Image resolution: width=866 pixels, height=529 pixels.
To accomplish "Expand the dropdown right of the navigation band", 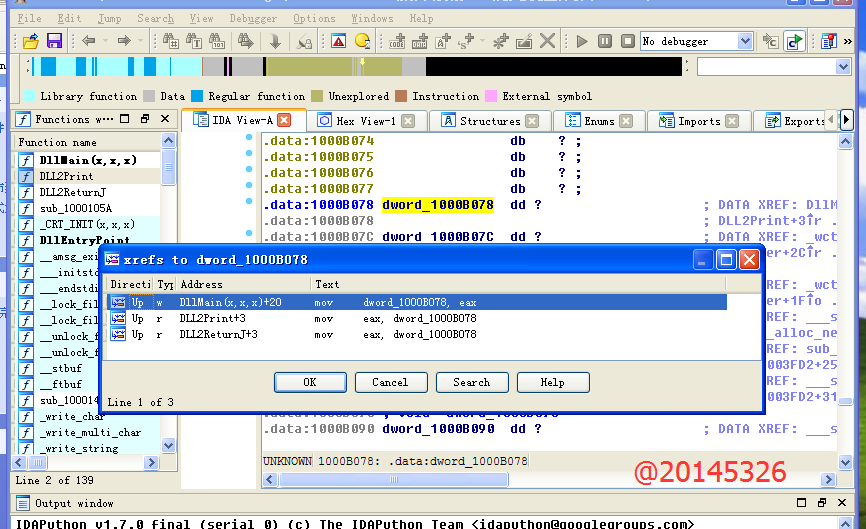I will (843, 67).
